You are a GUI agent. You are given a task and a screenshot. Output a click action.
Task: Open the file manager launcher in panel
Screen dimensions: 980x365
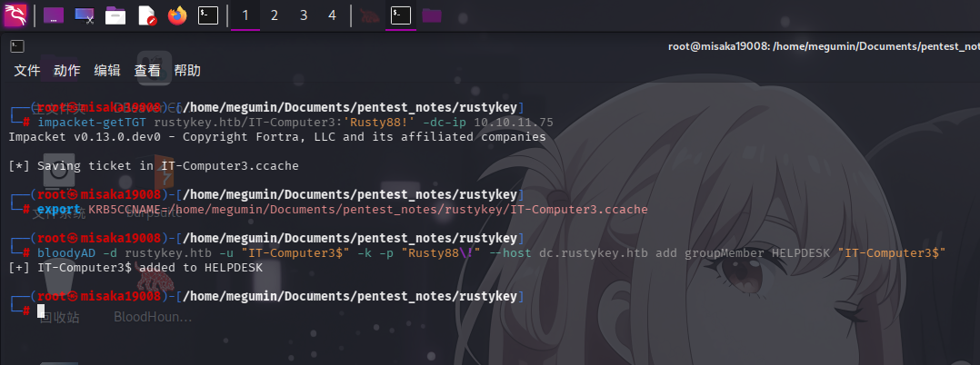coord(115,15)
